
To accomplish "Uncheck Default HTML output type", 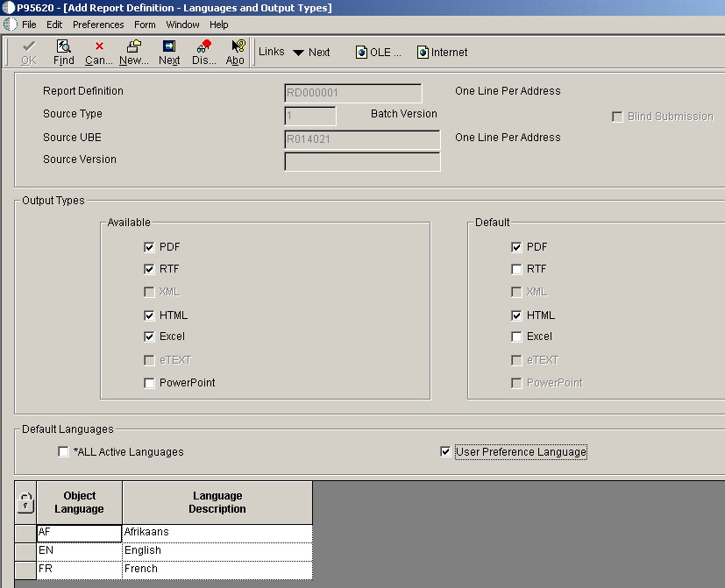I will tap(516, 315).
